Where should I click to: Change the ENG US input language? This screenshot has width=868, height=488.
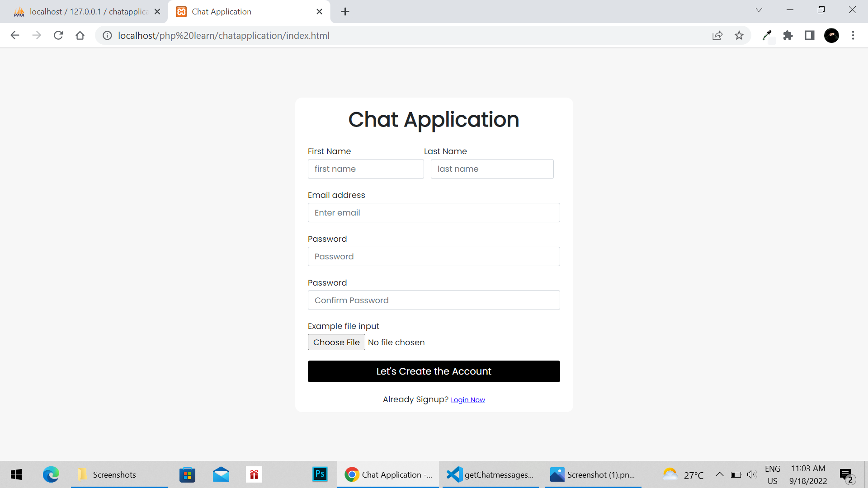(773, 475)
